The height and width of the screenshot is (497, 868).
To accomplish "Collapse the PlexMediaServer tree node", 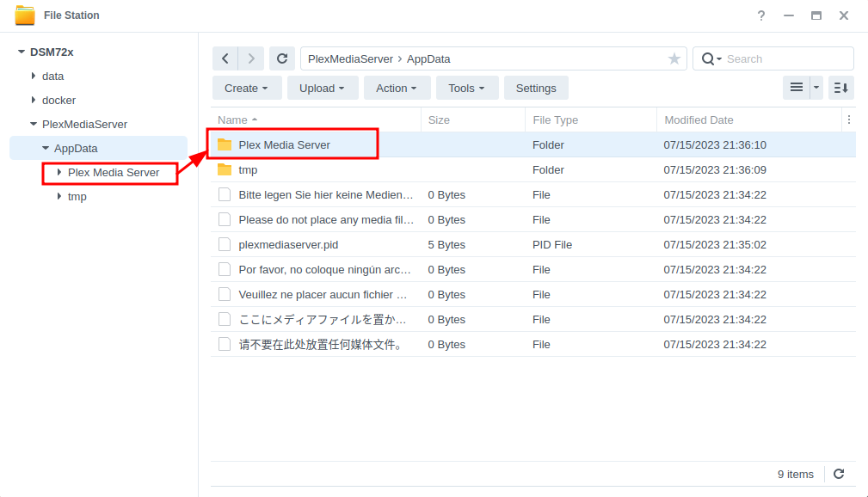I will 34,124.
